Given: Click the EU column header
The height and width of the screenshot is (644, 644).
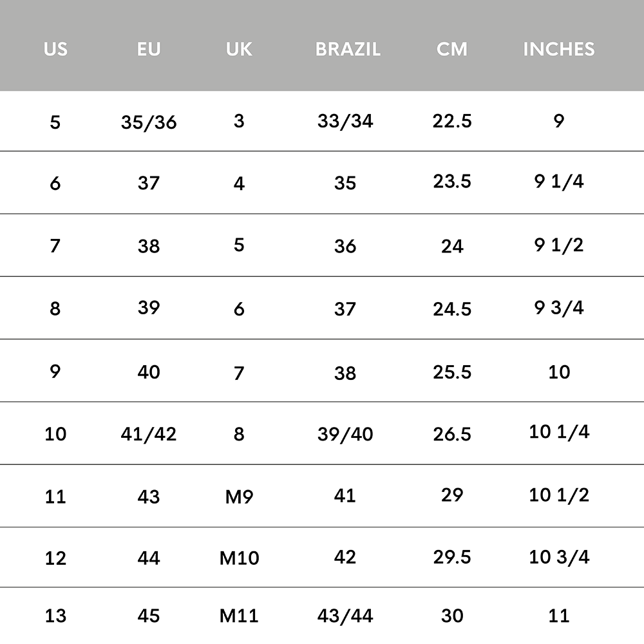Looking at the screenshot, I should (x=149, y=50).
